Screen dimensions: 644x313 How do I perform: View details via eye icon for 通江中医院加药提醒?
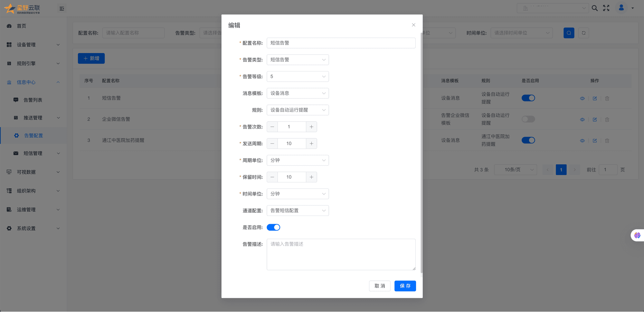click(582, 141)
